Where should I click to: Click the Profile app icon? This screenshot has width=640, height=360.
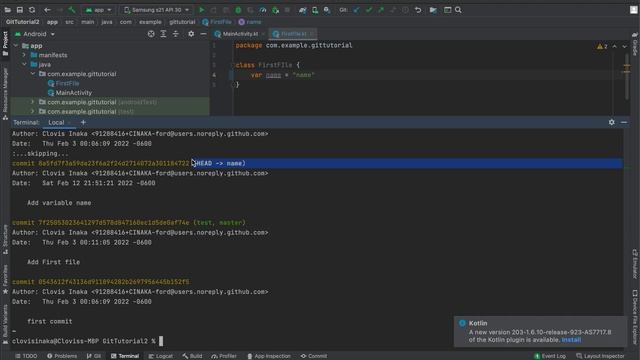(x=263, y=10)
